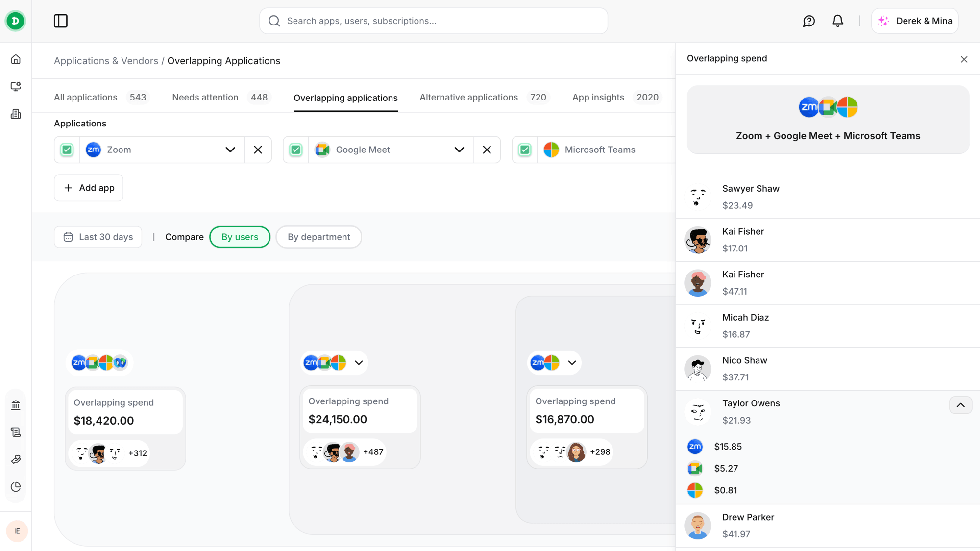Image resolution: width=980 pixels, height=551 pixels.
Task: Close the Overlapping spend panel
Action: click(964, 59)
